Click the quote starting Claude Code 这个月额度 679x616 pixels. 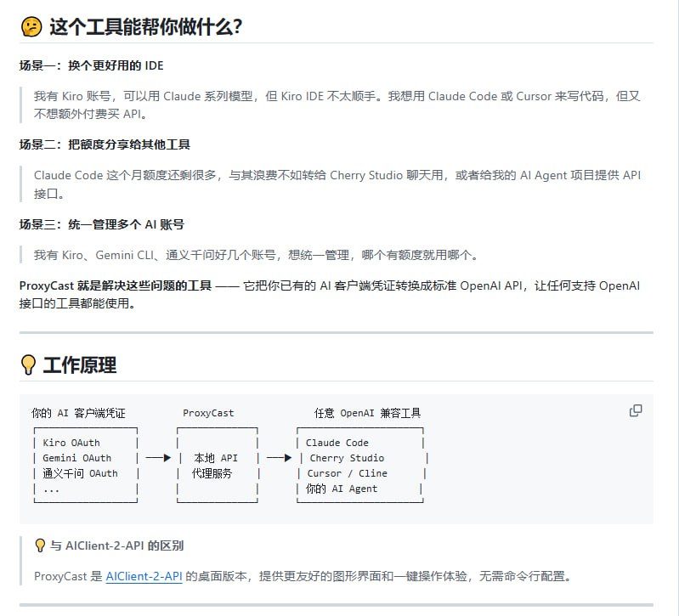point(337,184)
